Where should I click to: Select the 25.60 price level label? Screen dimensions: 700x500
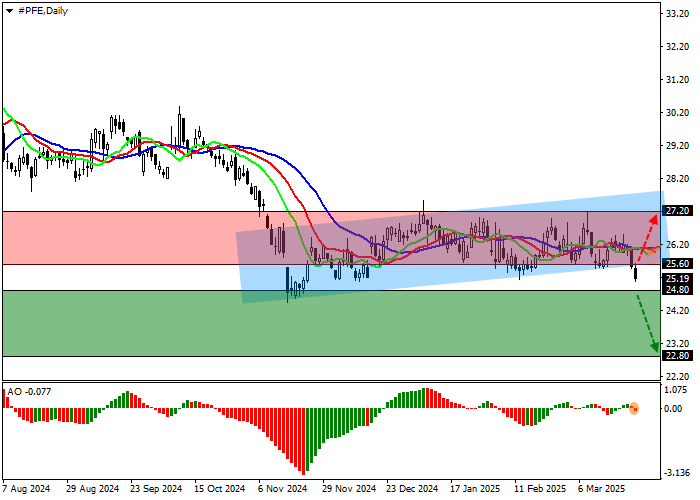coord(677,264)
